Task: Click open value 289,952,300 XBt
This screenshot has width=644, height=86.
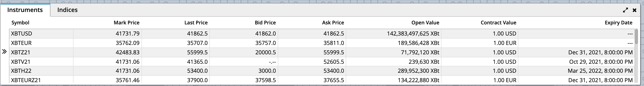Action: coord(419,71)
